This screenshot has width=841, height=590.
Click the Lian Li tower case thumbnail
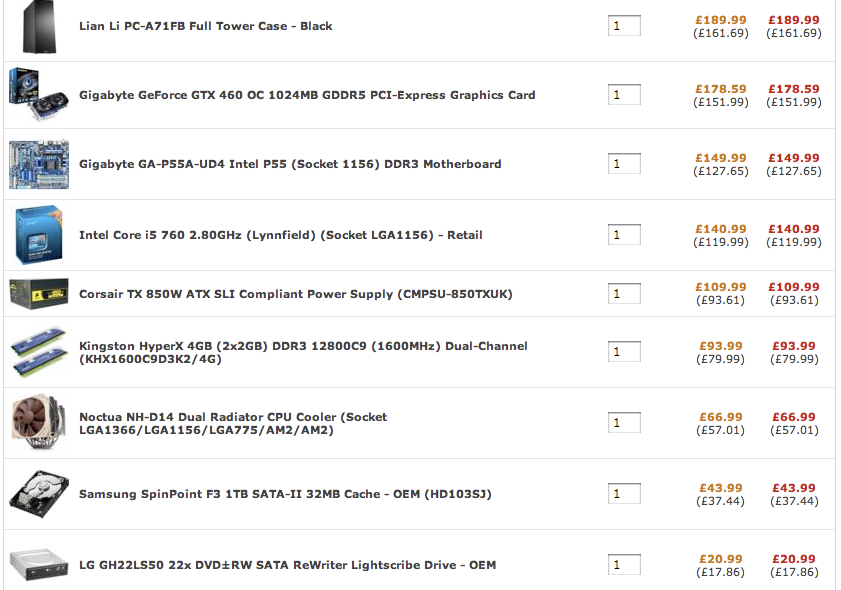(x=39, y=26)
